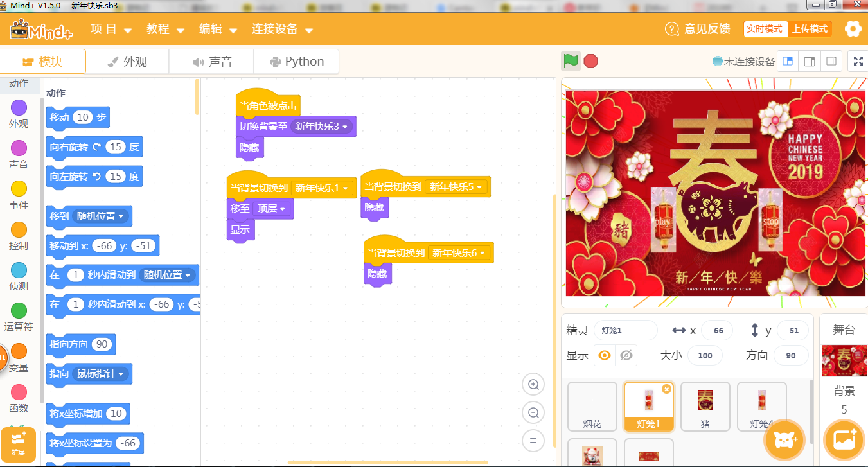Hide the sprite using crossed-eye icon

627,355
